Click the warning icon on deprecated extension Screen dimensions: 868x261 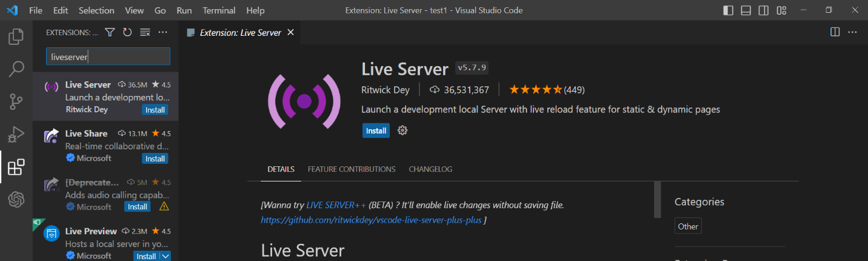pos(164,206)
